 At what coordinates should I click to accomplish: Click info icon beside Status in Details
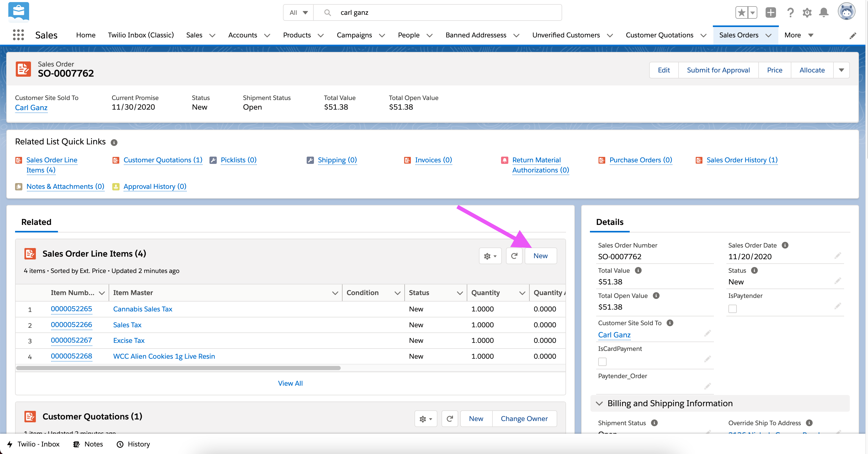754,270
